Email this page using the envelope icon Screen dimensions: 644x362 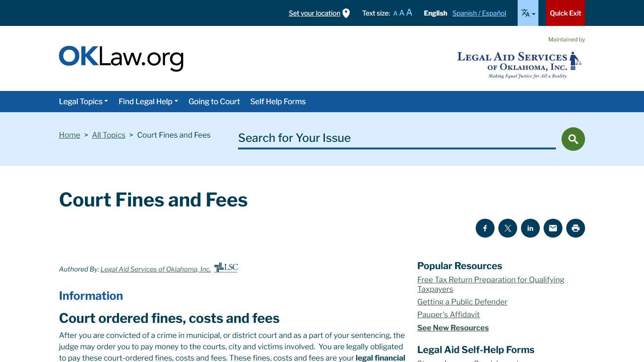[553, 228]
